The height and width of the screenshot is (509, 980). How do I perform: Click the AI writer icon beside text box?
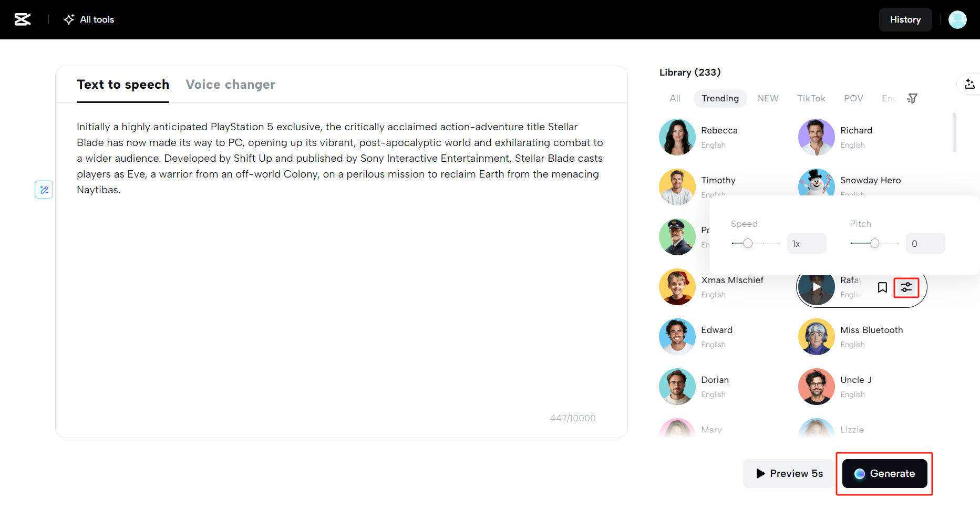coord(44,190)
